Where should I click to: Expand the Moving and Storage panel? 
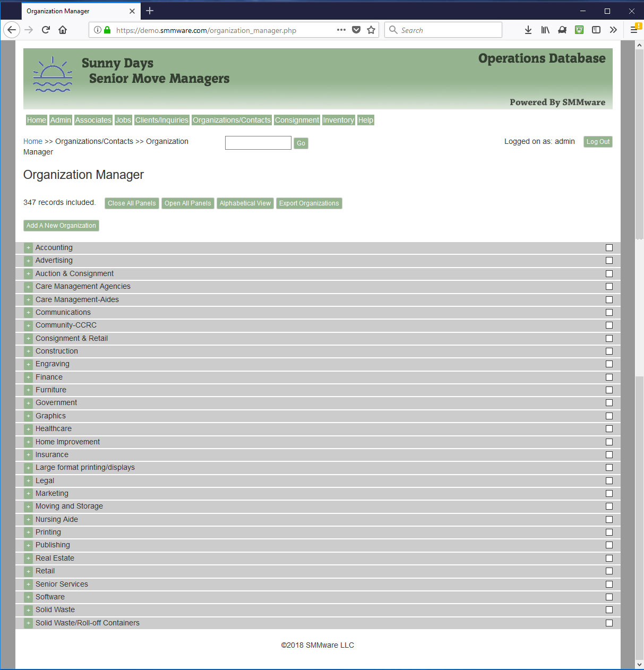[29, 506]
